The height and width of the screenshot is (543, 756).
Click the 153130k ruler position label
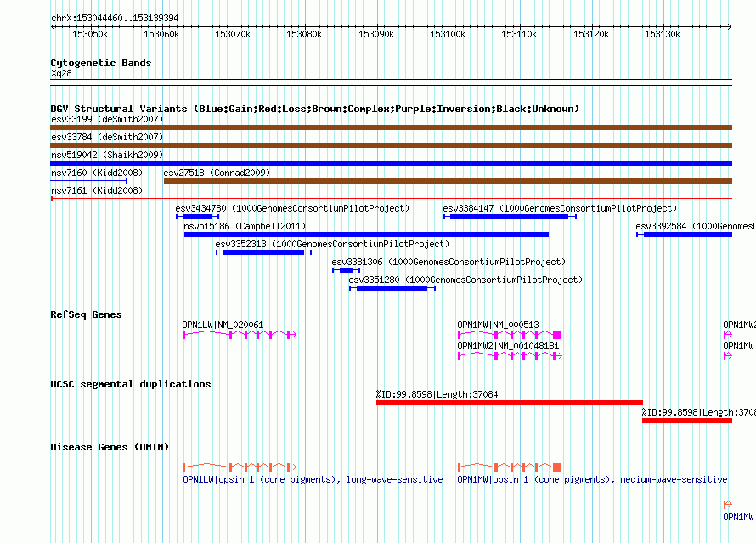(663, 34)
